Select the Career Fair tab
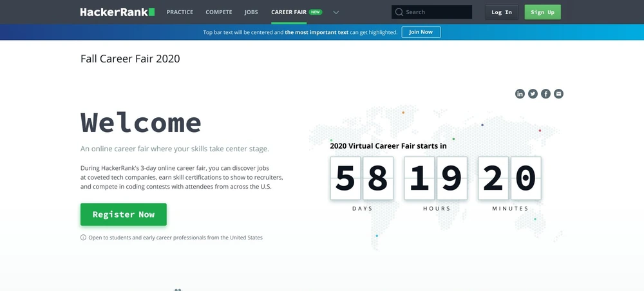Viewport: 644px width, 291px height. coord(289,12)
